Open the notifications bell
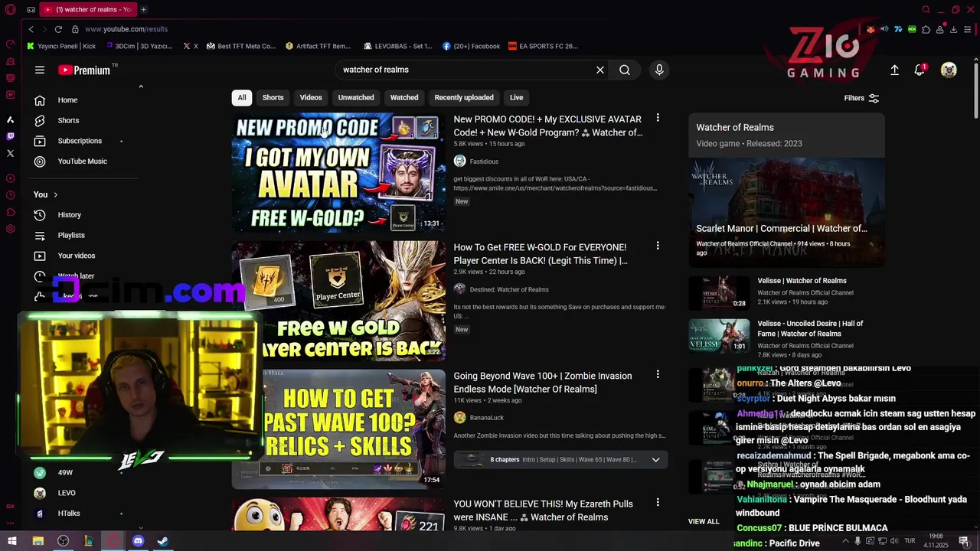The width and height of the screenshot is (980, 551). pos(920,70)
